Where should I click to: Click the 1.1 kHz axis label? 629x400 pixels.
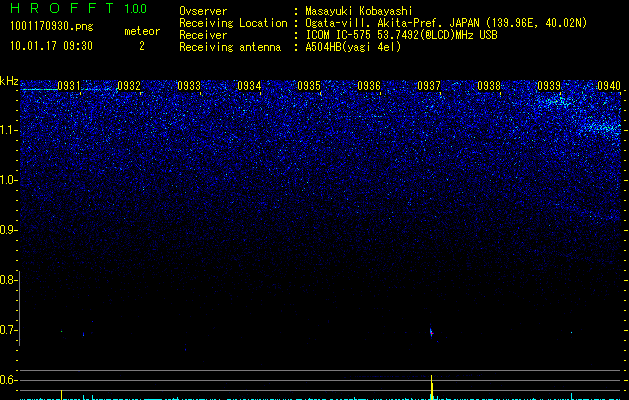(9, 130)
